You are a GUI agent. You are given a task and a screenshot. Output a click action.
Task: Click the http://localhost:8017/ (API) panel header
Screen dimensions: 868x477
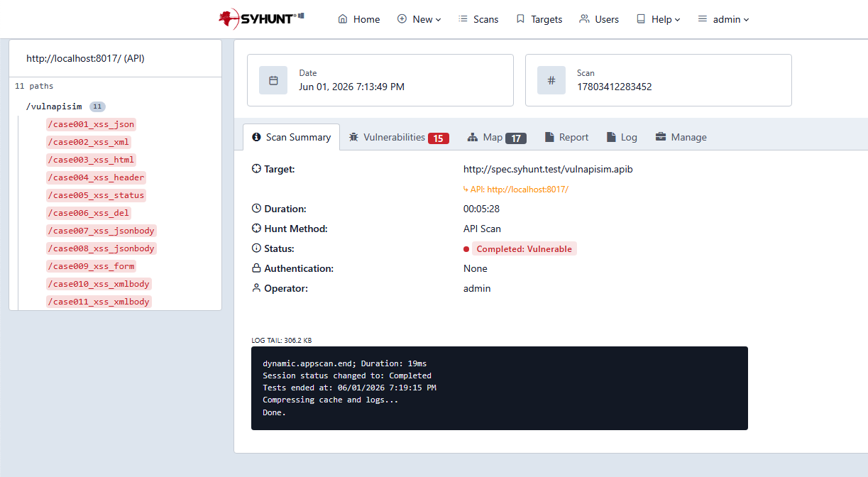(115, 58)
